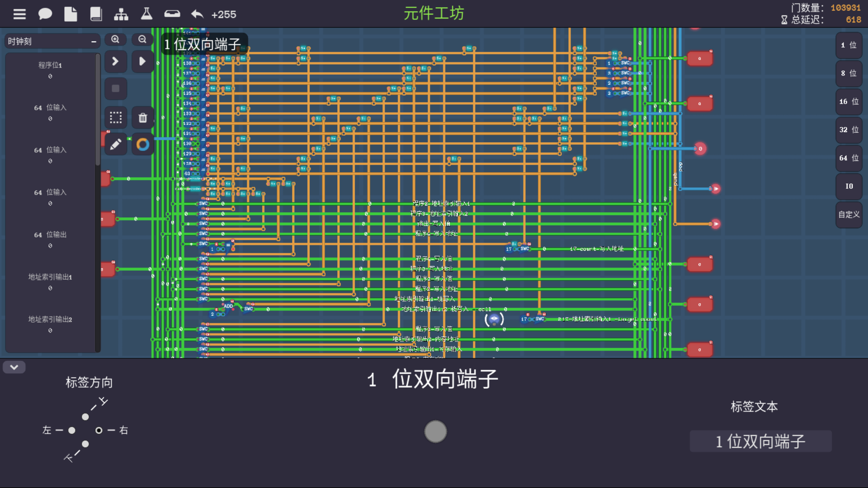
Task: Set label direction to 左 (left)
Action: (x=72, y=430)
